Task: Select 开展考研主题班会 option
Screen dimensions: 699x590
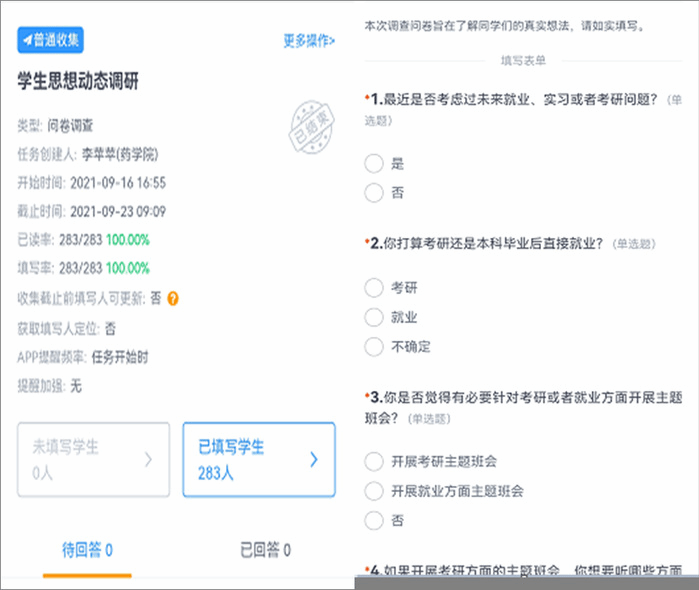Action: pos(374,462)
